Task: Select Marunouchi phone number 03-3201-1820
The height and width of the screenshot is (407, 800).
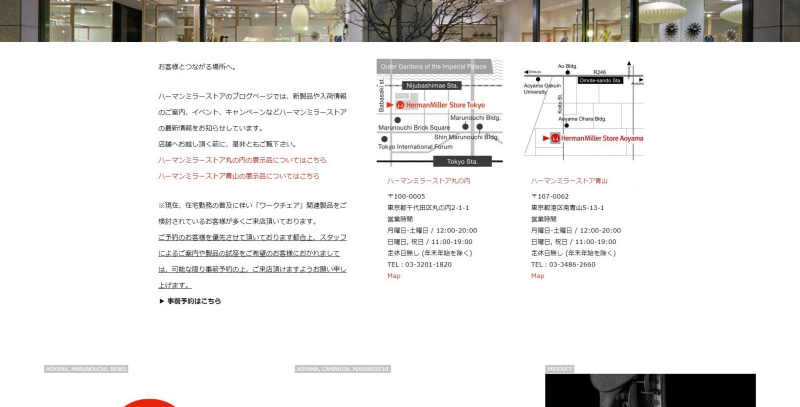Action: click(428, 265)
